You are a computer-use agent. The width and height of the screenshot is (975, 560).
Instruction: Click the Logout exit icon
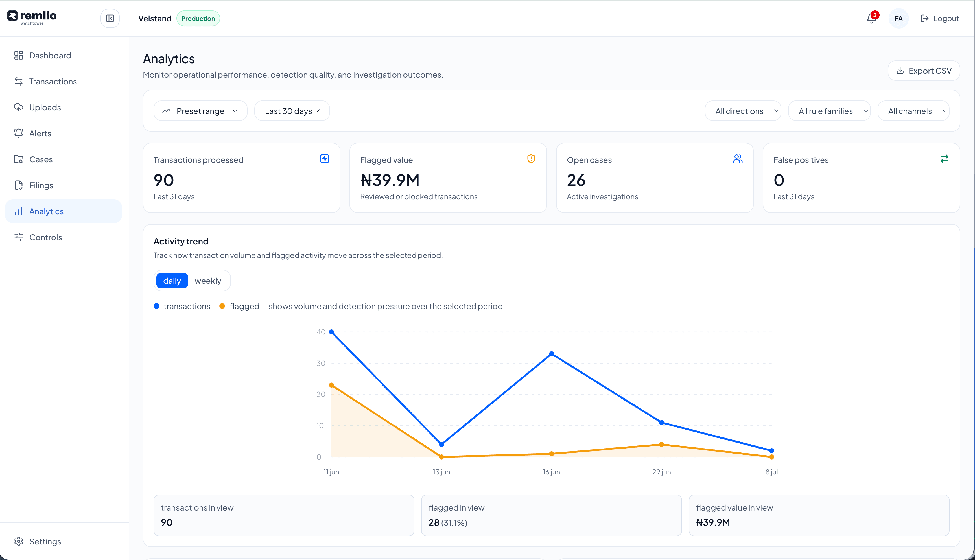coord(925,18)
